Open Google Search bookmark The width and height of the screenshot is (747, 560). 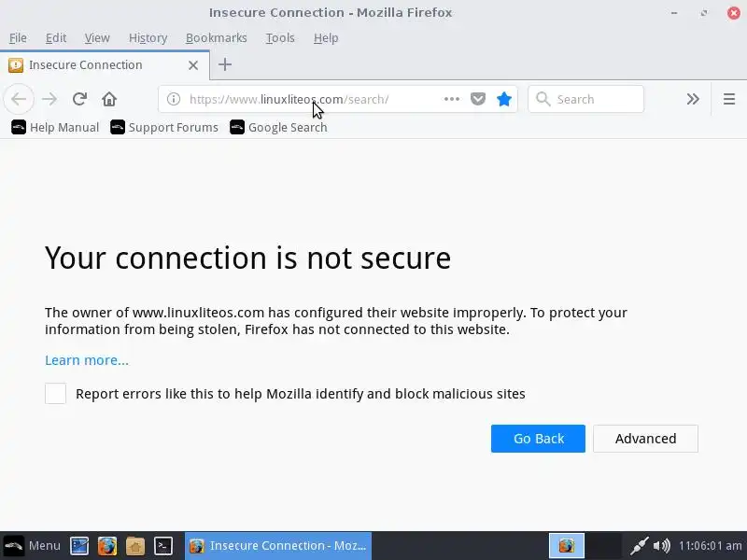click(278, 127)
